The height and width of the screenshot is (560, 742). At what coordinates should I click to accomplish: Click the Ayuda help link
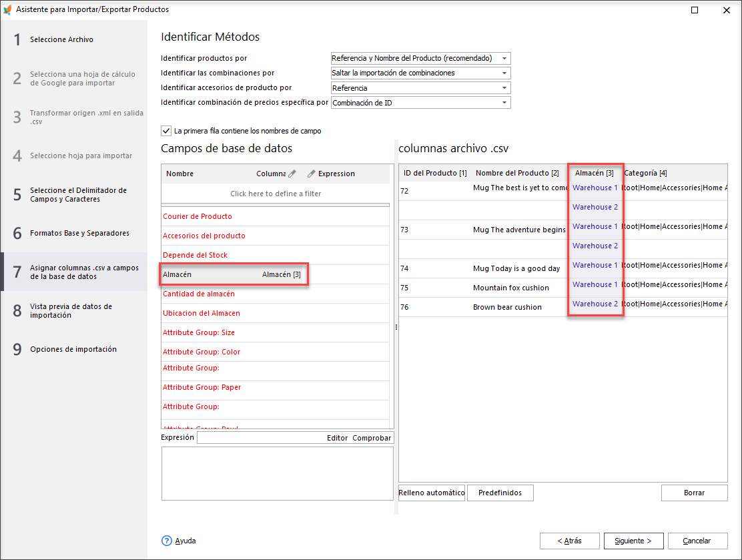[185, 541]
